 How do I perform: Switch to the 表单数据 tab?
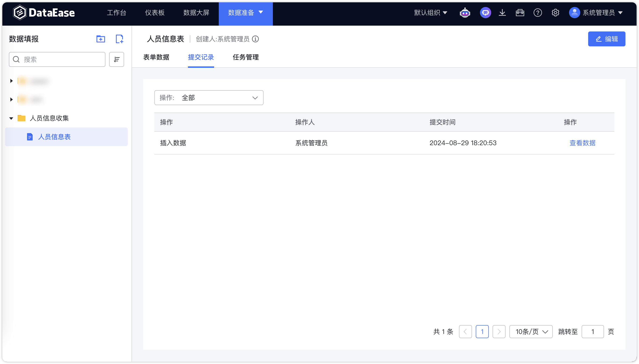coord(156,57)
